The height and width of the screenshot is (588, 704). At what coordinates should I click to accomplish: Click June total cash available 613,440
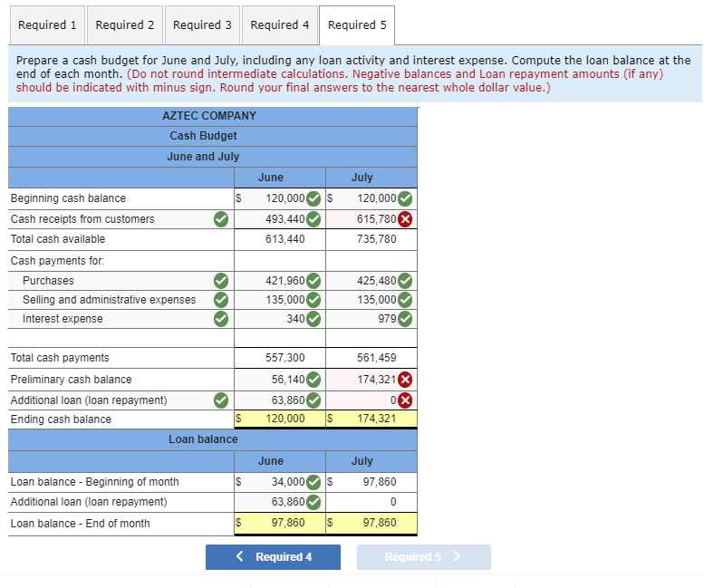tap(285, 239)
